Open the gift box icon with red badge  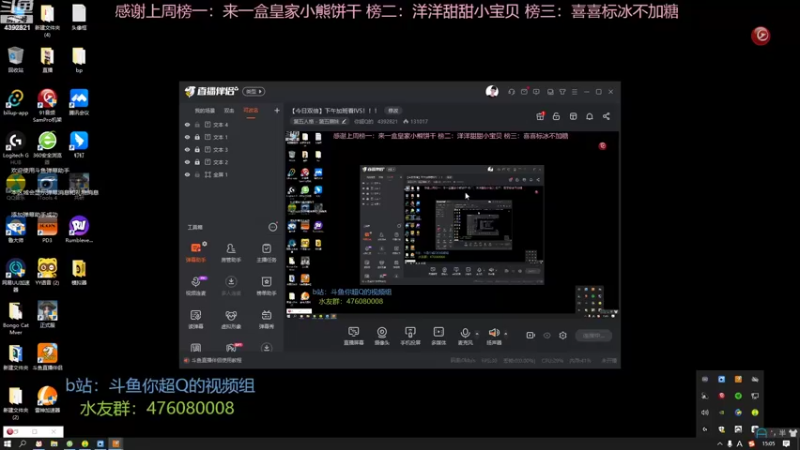[x=540, y=116]
